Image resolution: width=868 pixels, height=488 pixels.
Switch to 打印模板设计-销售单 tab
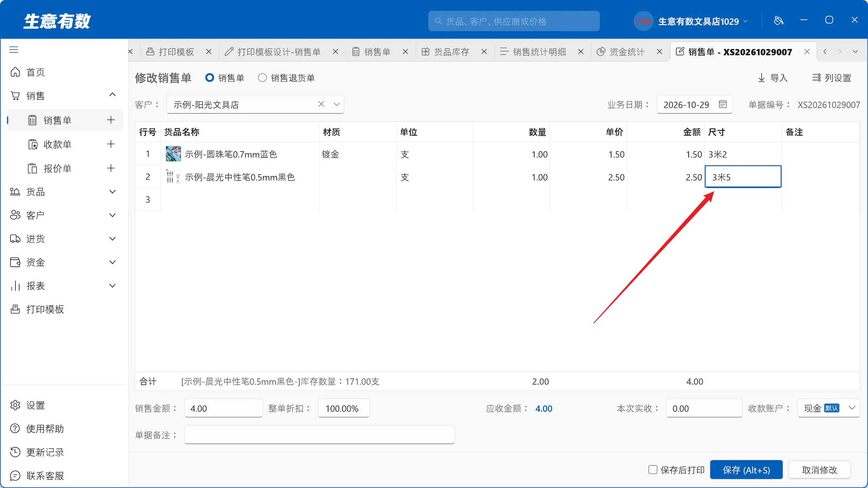273,52
